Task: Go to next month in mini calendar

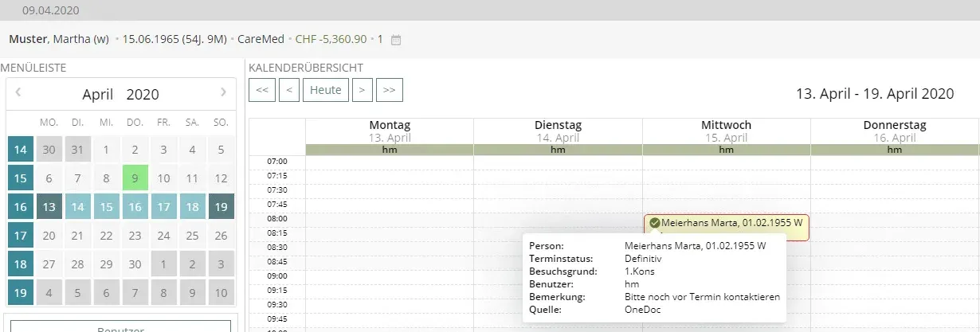Action: [223, 93]
